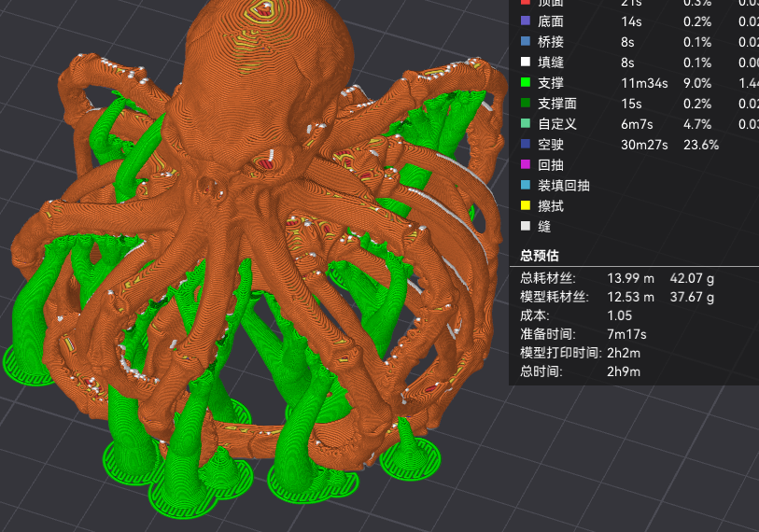Image resolution: width=759 pixels, height=532 pixels.
Task: Toggle the yellow 擦拭 swatch
Action: [x=526, y=205]
